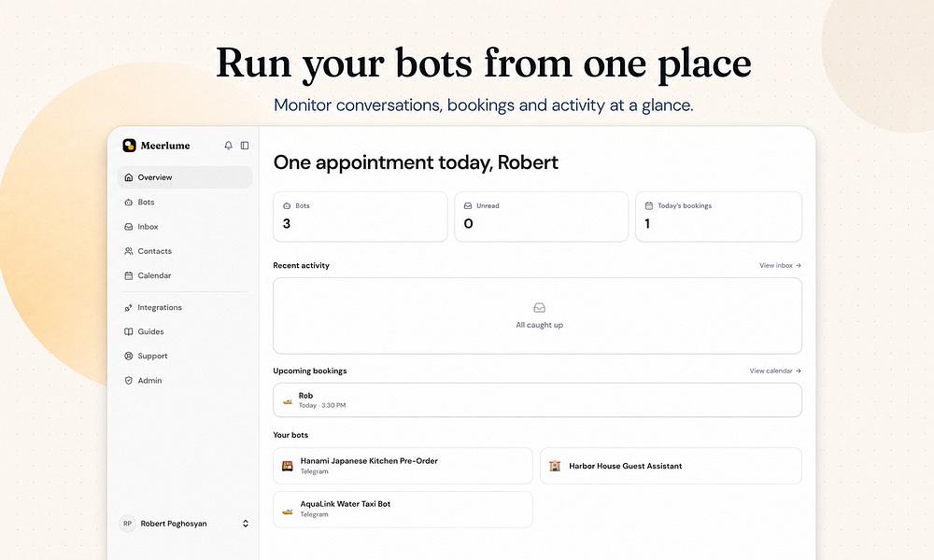The height and width of the screenshot is (560, 934).
Task: Click the calendar icon in Today's bookings card
Action: click(x=649, y=206)
